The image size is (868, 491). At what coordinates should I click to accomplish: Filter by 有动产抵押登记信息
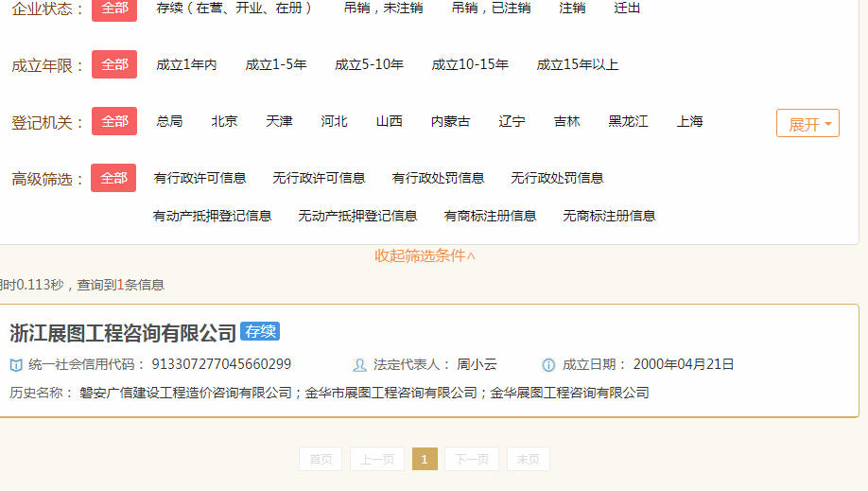(212, 216)
